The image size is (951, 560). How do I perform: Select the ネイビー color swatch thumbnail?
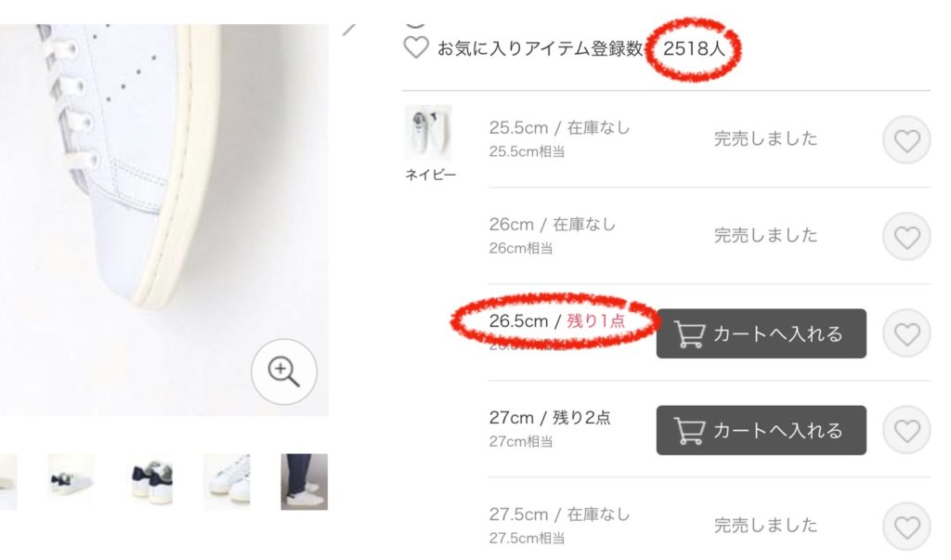click(x=428, y=132)
